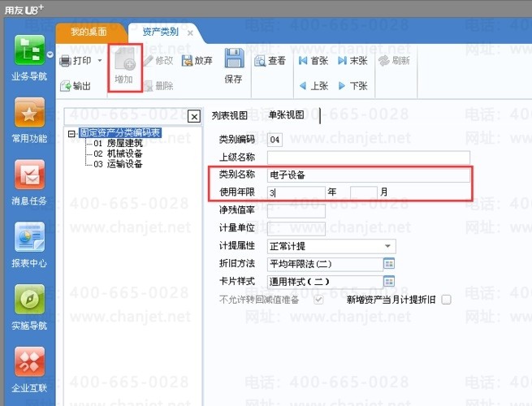Image resolution: width=532 pixels, height=406 pixels.
Task: Go to 下张 record
Action: (353, 86)
